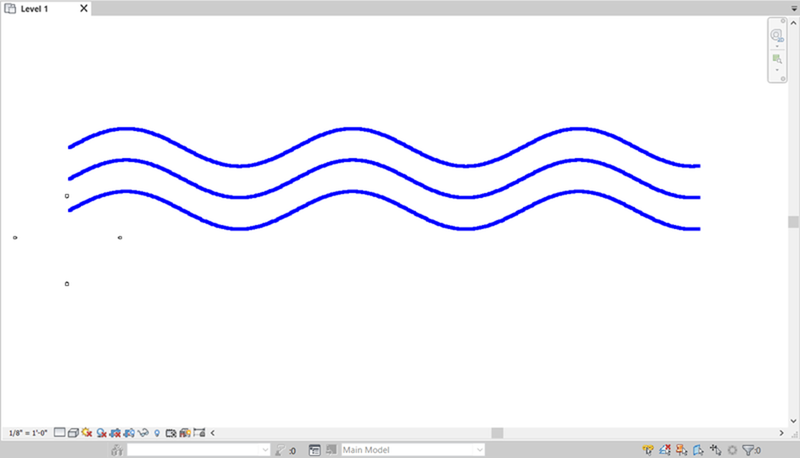Collapse the view control bar arrow
Screen dimensions: 800x458
tap(213, 433)
